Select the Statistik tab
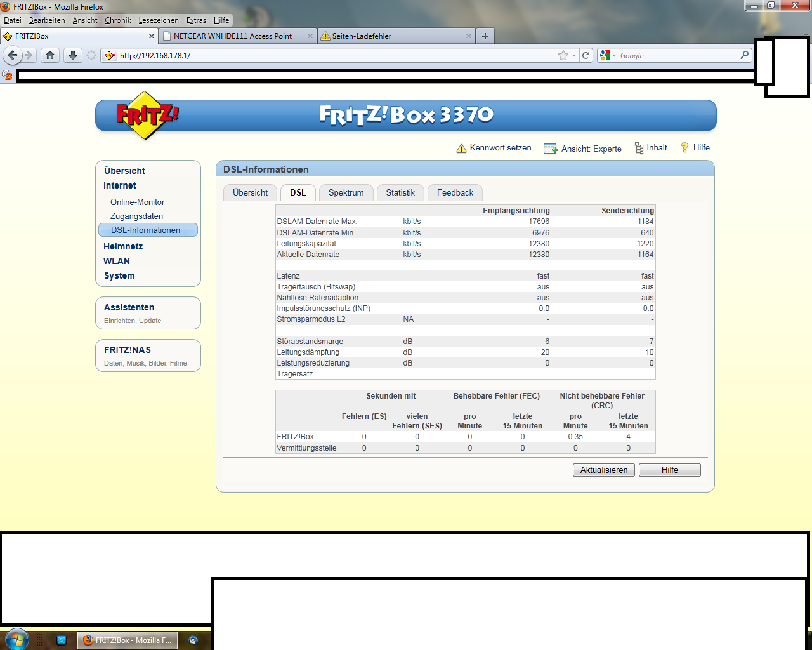The width and height of the screenshot is (812, 650). click(x=400, y=192)
